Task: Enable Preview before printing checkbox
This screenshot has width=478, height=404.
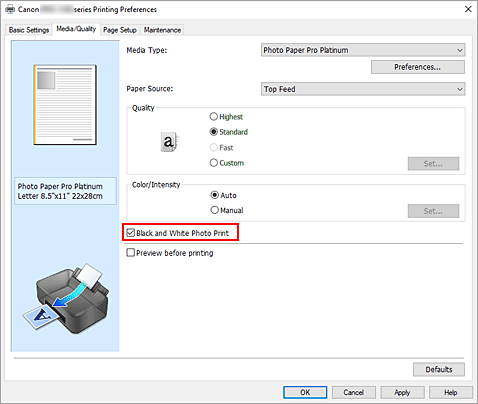Action: [x=131, y=253]
